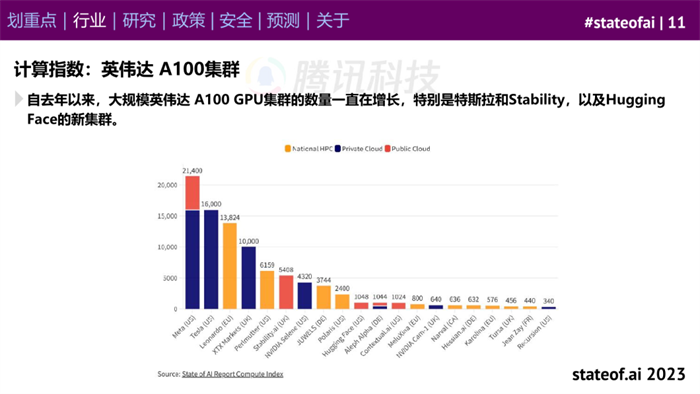Click the Private Cloud blue legend swatch
Viewport: 700px width, 394px height.
(x=338, y=149)
